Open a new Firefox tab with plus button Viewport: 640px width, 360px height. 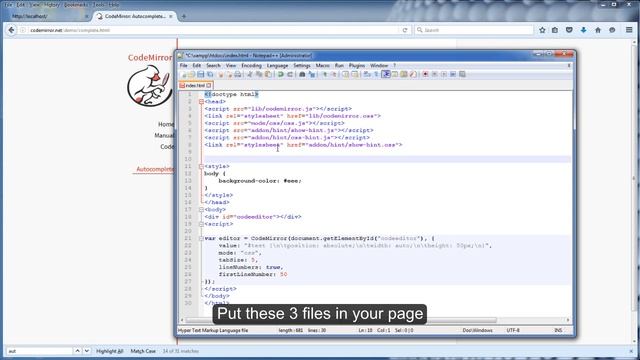click(x=184, y=16)
